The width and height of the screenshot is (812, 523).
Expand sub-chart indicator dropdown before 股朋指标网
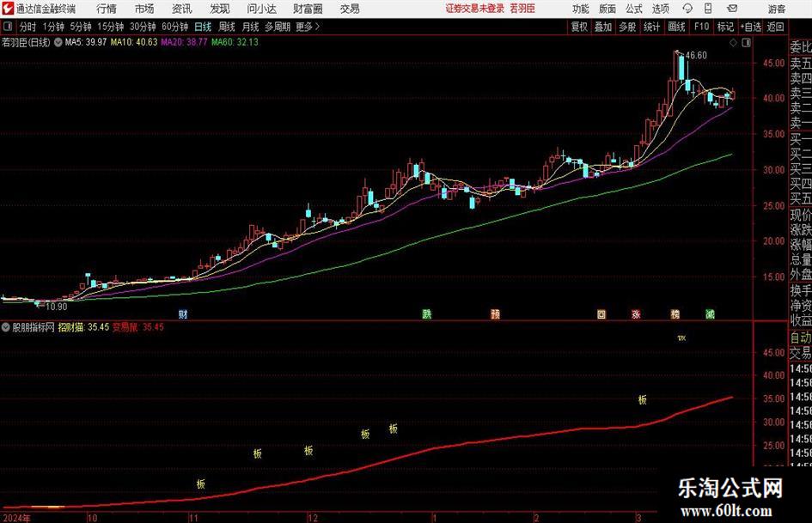(6, 327)
